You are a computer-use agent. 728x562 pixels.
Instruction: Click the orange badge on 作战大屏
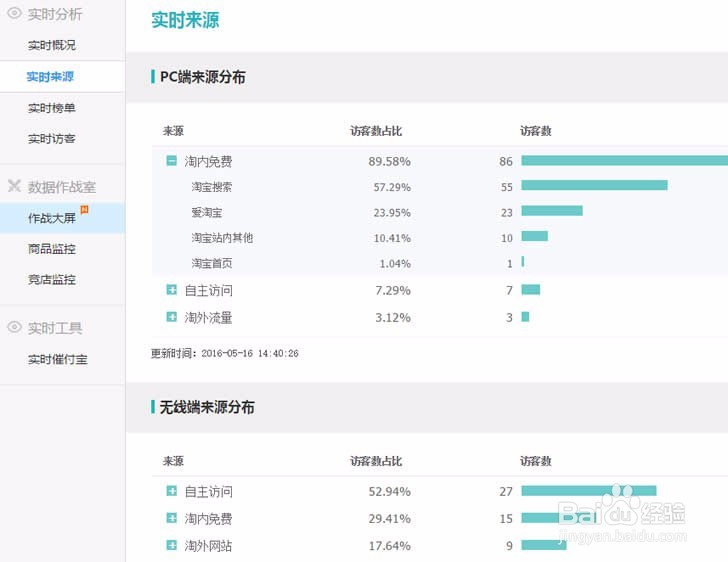tap(84, 209)
